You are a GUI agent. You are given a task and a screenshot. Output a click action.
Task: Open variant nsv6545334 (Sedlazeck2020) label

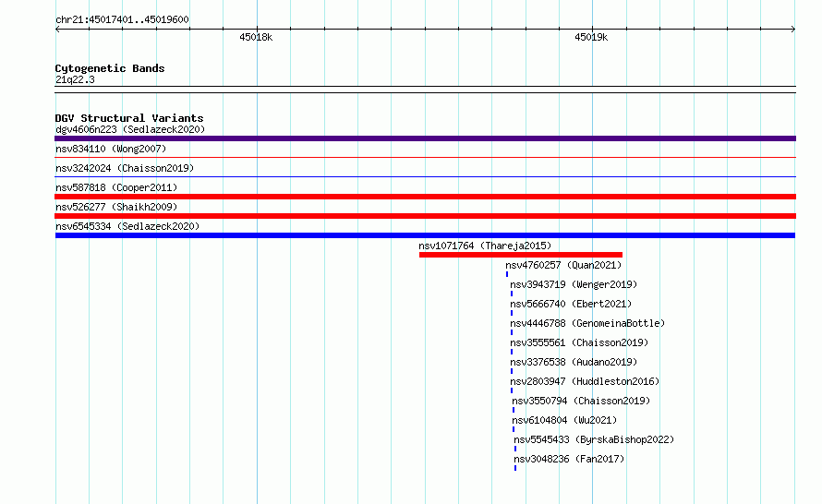click(127, 226)
